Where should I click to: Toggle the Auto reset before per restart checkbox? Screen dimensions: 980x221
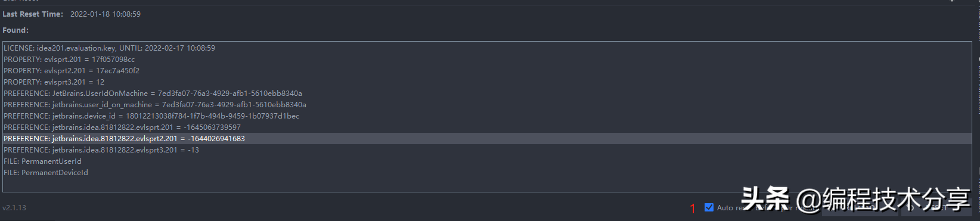[x=709, y=207]
